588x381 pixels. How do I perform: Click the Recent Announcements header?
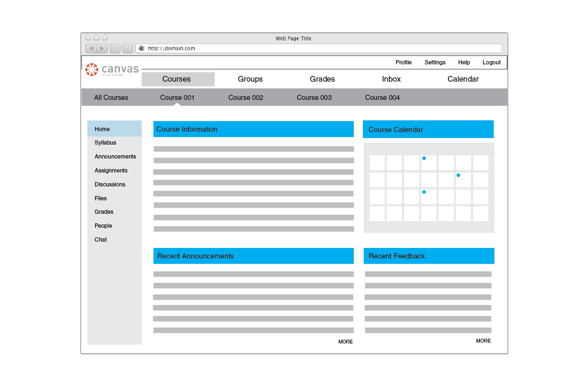(253, 256)
